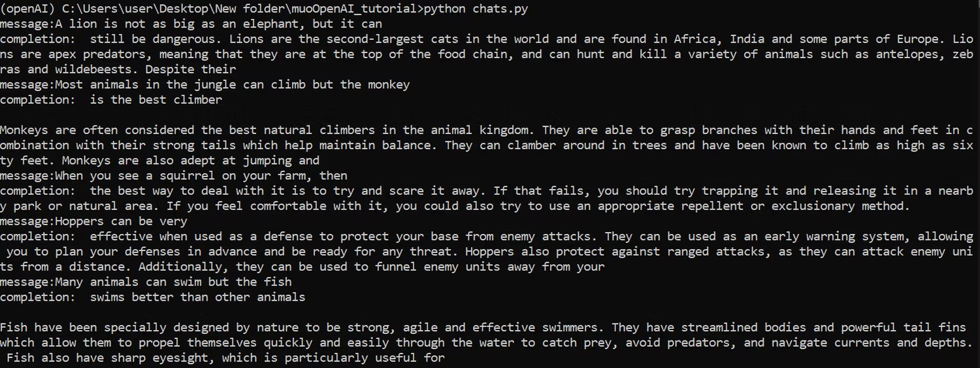
Task: Click the (openAI) environment prompt prefix
Action: point(27,9)
